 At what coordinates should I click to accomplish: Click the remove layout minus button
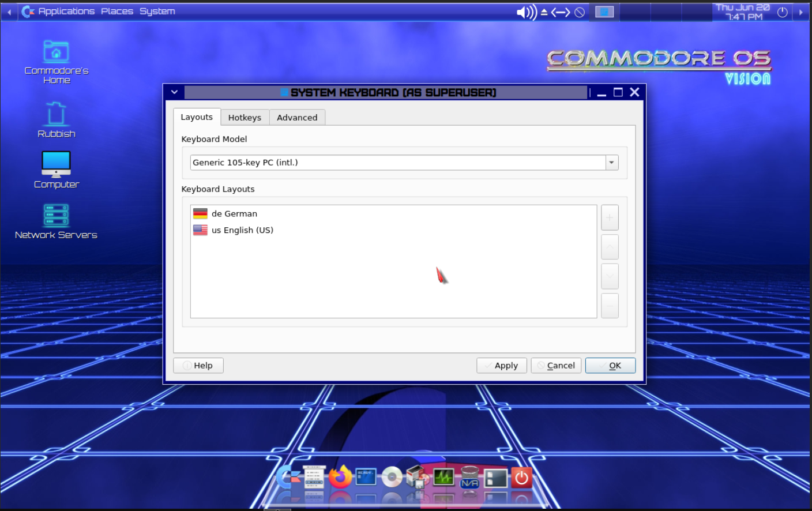point(610,306)
